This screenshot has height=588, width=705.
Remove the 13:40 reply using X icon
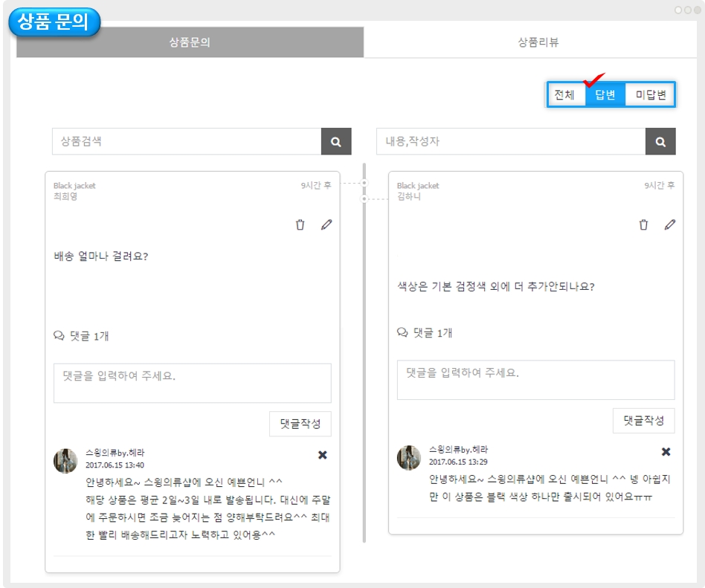click(x=323, y=455)
